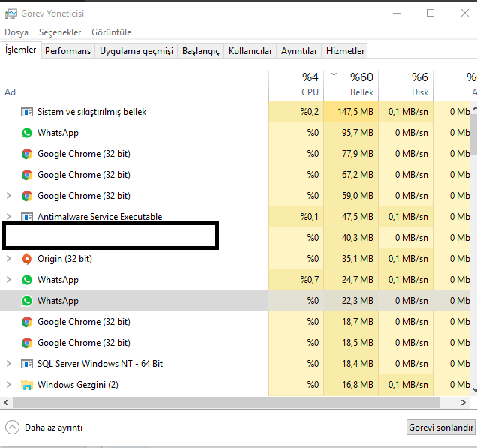Click the SQL Server Windows NT icon

[x=27, y=364]
